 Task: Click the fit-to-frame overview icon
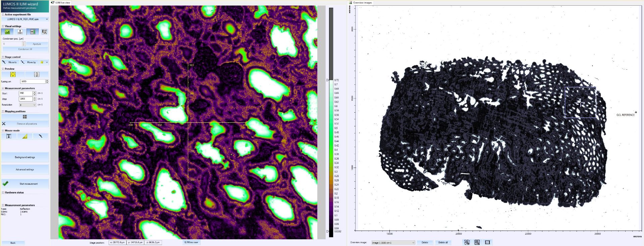[x=487, y=242]
